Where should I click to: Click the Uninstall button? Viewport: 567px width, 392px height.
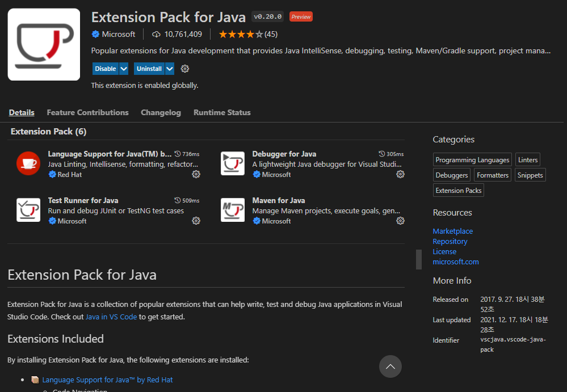pos(149,69)
